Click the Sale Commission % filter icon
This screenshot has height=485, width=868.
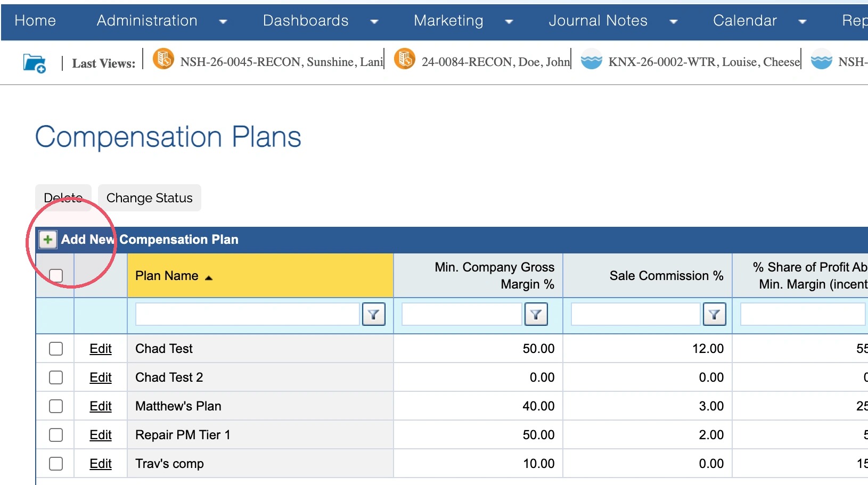pyautogui.click(x=715, y=314)
